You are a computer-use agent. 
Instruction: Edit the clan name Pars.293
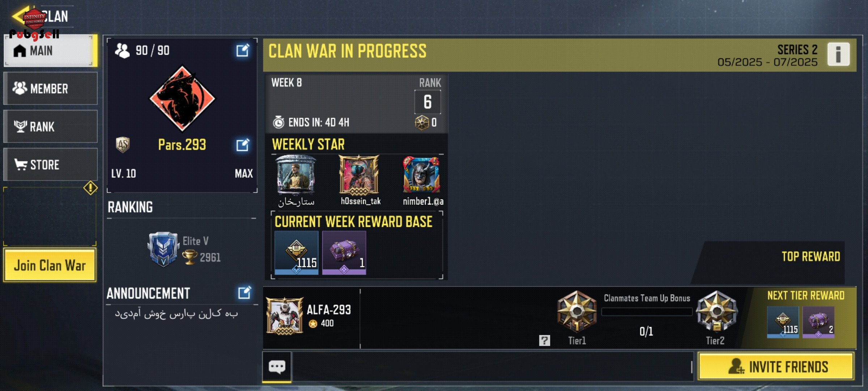(243, 145)
